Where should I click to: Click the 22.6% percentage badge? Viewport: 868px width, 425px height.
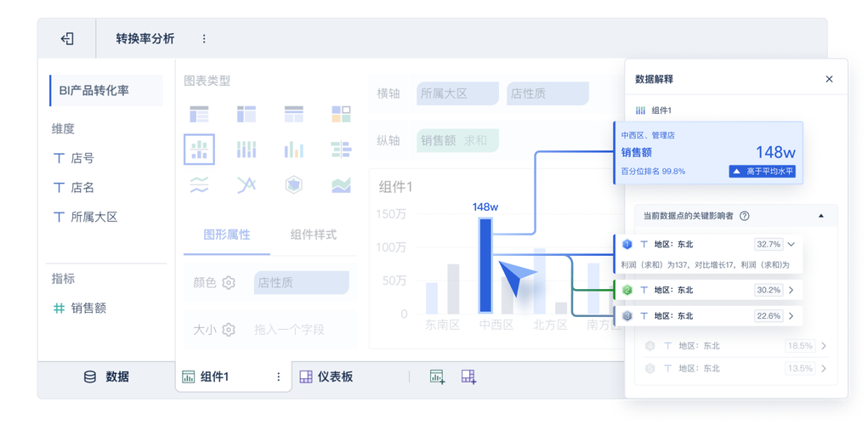point(769,316)
